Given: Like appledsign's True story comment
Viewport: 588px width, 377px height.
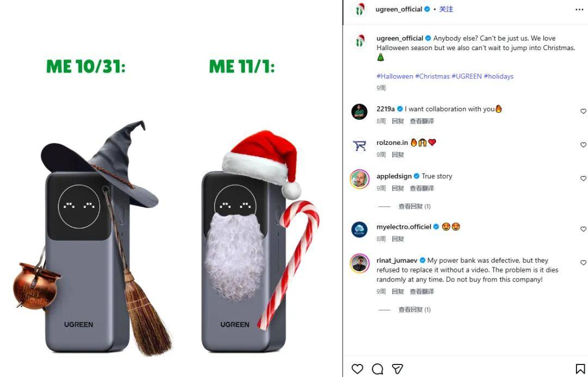Looking at the screenshot, I should coord(584,179).
